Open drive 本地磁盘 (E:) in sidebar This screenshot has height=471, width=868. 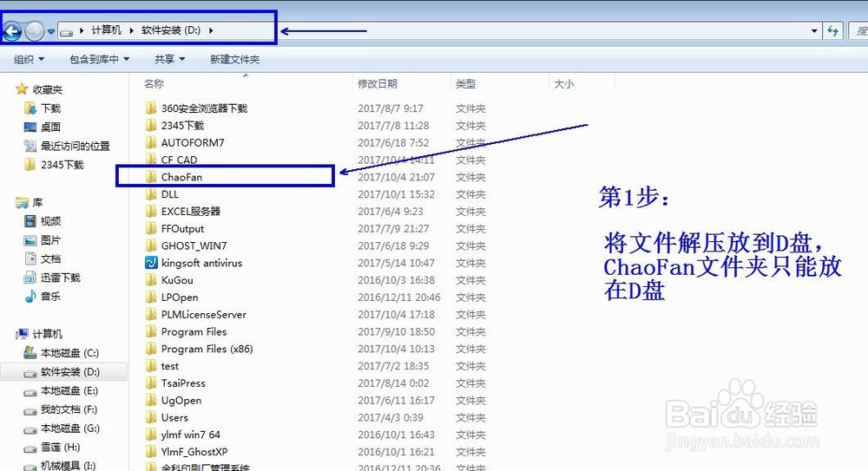click(x=69, y=390)
